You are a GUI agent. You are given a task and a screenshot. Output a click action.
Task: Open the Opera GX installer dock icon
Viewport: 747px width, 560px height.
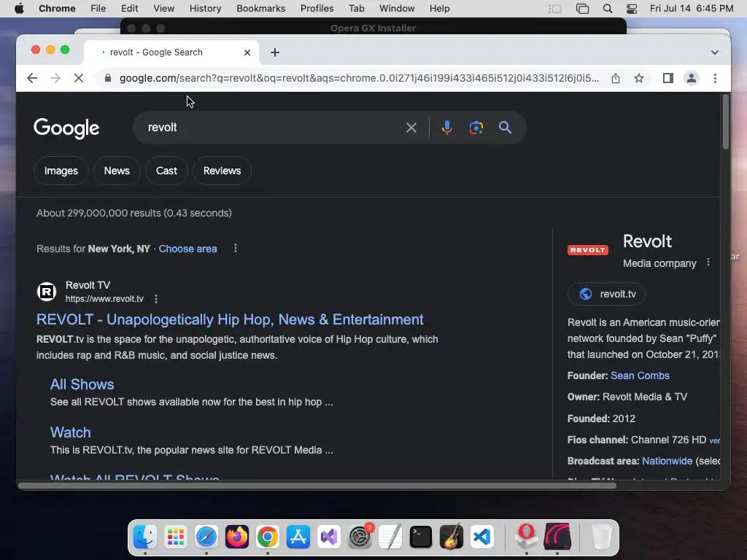[x=527, y=536]
